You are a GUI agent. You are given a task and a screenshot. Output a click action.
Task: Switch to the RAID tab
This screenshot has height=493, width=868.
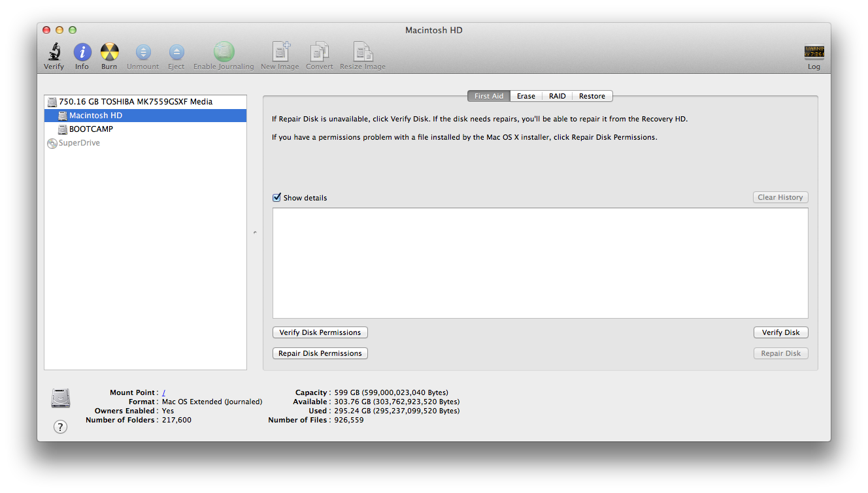pyautogui.click(x=557, y=96)
